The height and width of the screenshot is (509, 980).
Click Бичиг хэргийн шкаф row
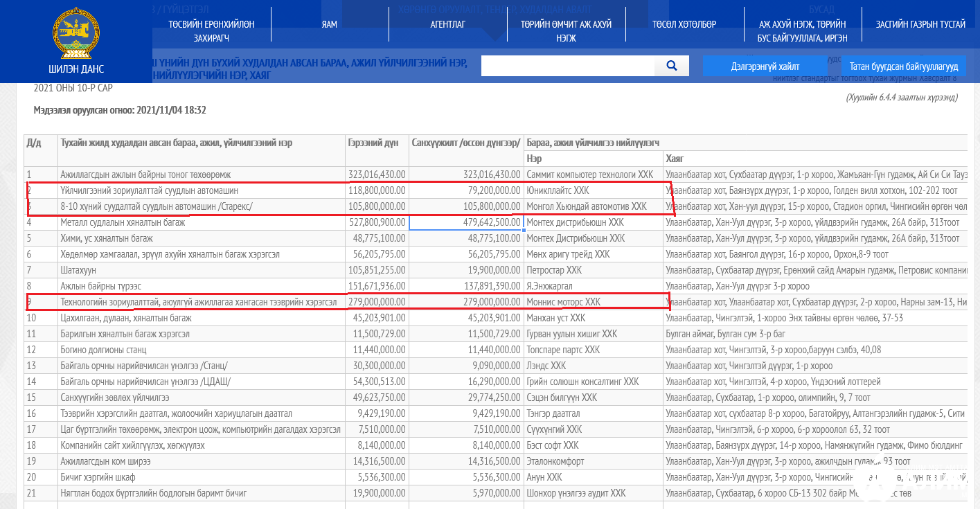point(201,477)
